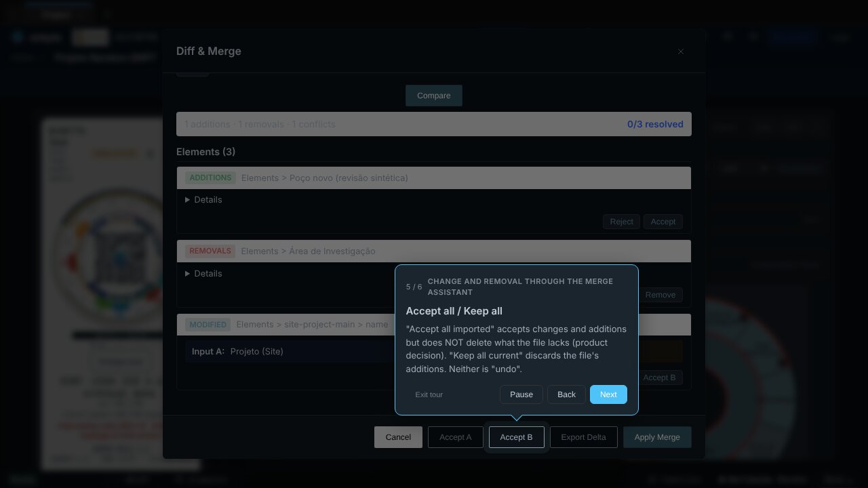Click Remove for Área de Investigação
Image resolution: width=868 pixels, height=488 pixels.
(x=660, y=295)
